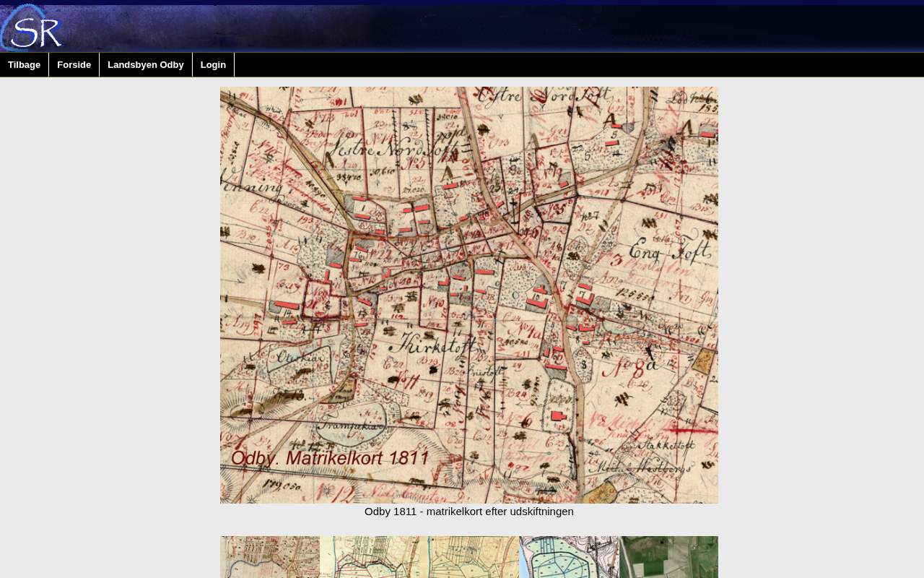The width and height of the screenshot is (924, 578).
Task: Open the blue and green map thumbnail
Action: [569, 557]
